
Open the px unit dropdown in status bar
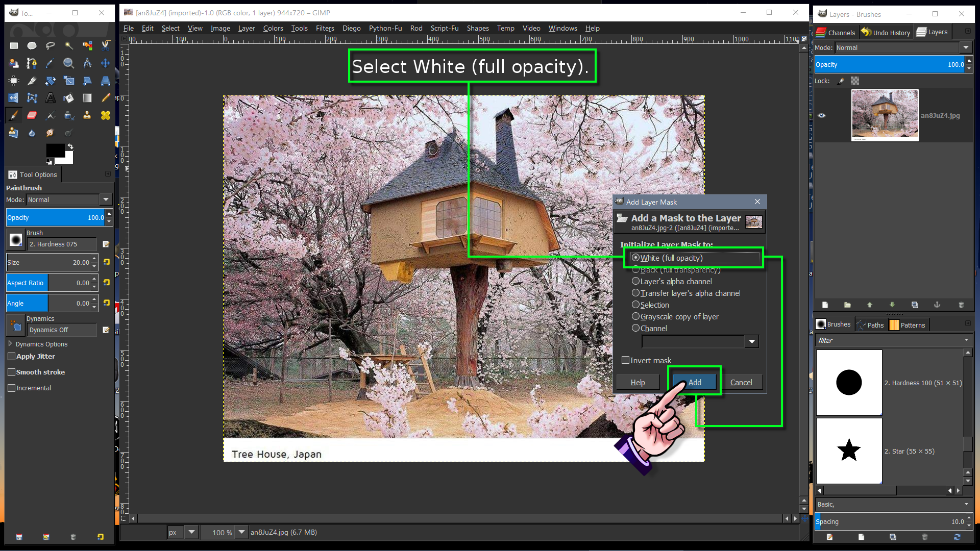tap(191, 532)
